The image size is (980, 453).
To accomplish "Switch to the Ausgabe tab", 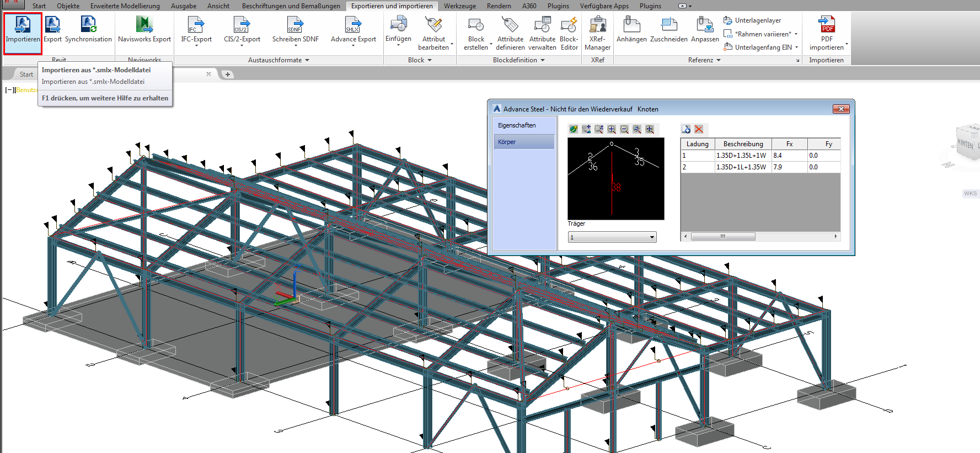I will click(x=184, y=6).
